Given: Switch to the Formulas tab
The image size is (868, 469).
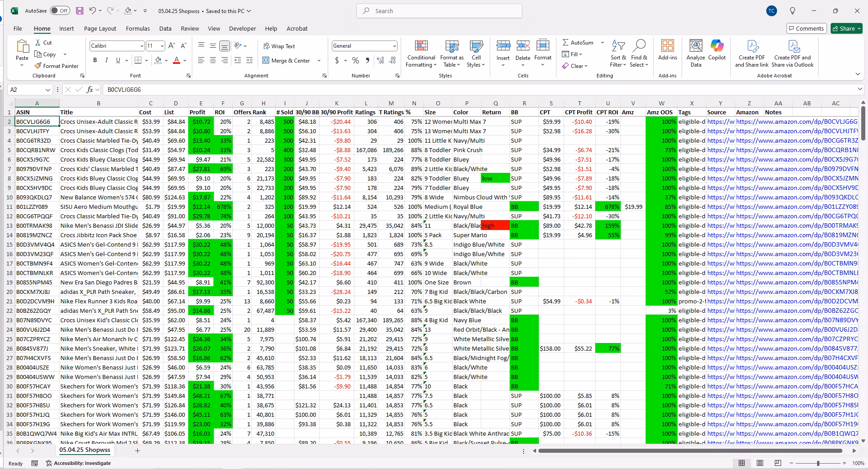Looking at the screenshot, I should coord(138,28).
